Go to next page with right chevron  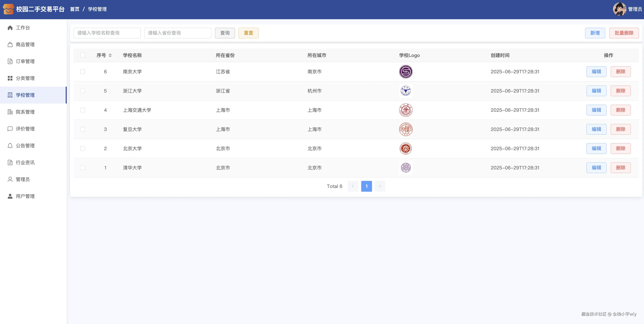click(x=380, y=186)
